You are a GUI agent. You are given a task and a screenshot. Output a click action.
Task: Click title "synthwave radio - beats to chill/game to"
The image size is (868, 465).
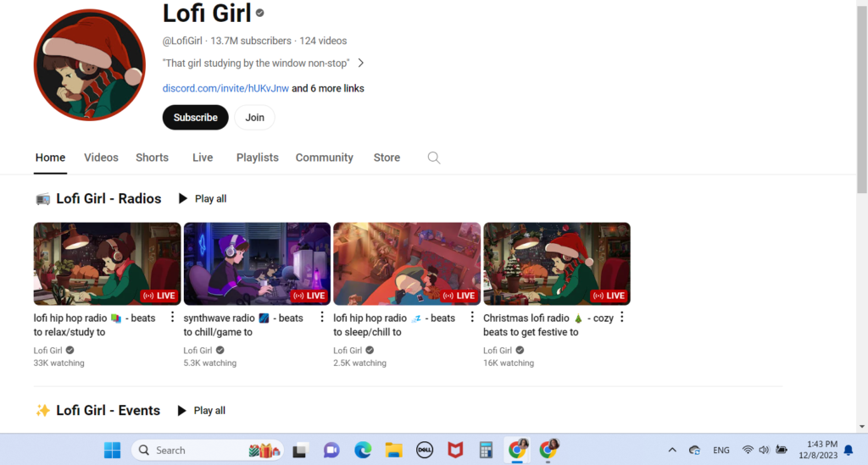(x=243, y=325)
